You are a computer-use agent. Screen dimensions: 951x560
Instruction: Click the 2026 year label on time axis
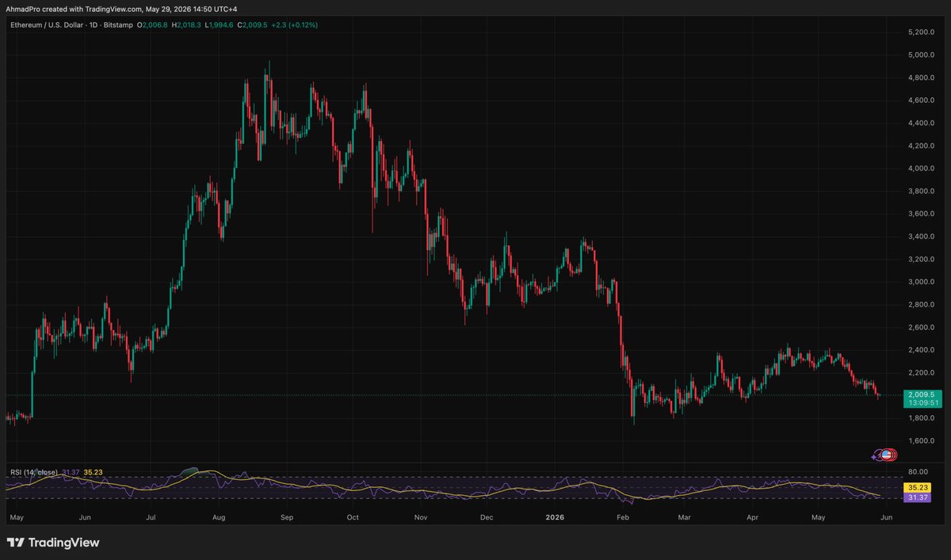tap(555, 517)
